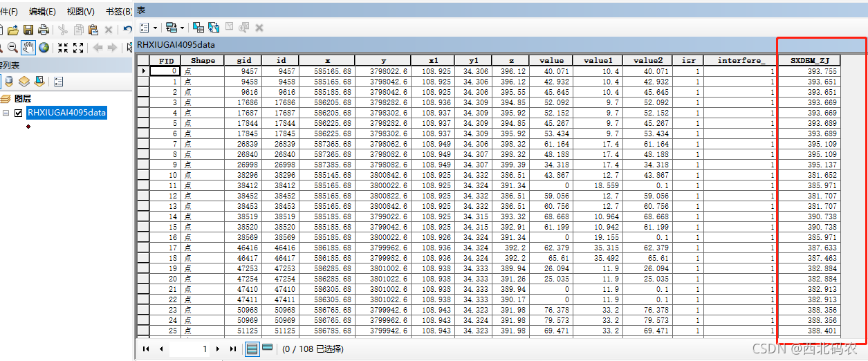Click the current record number field
868x361 pixels.
coord(190,349)
